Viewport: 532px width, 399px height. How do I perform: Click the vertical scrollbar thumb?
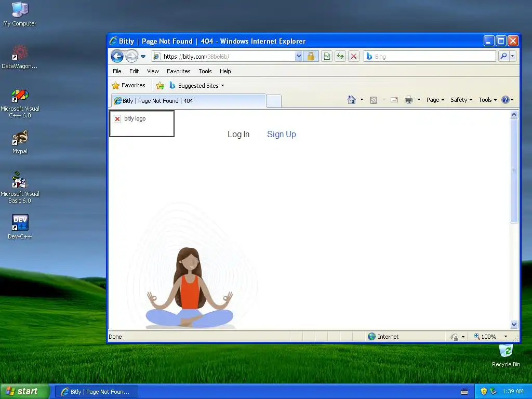[514, 170]
